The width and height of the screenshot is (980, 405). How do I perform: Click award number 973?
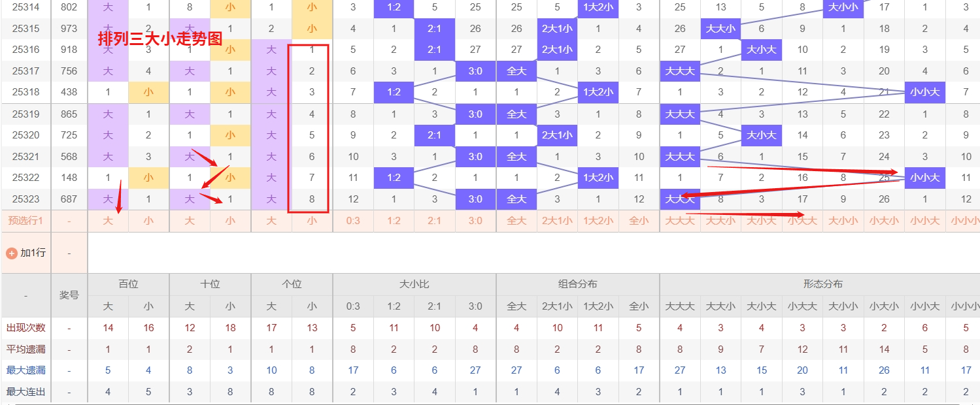click(x=69, y=29)
